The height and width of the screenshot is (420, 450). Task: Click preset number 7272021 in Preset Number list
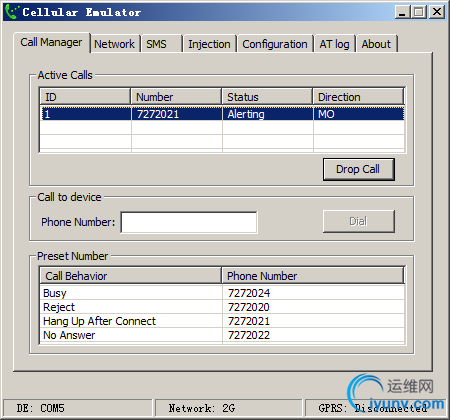249,321
